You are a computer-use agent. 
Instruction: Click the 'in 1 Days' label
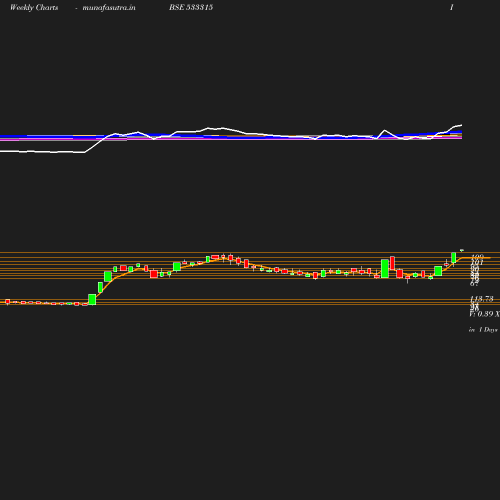point(483,330)
